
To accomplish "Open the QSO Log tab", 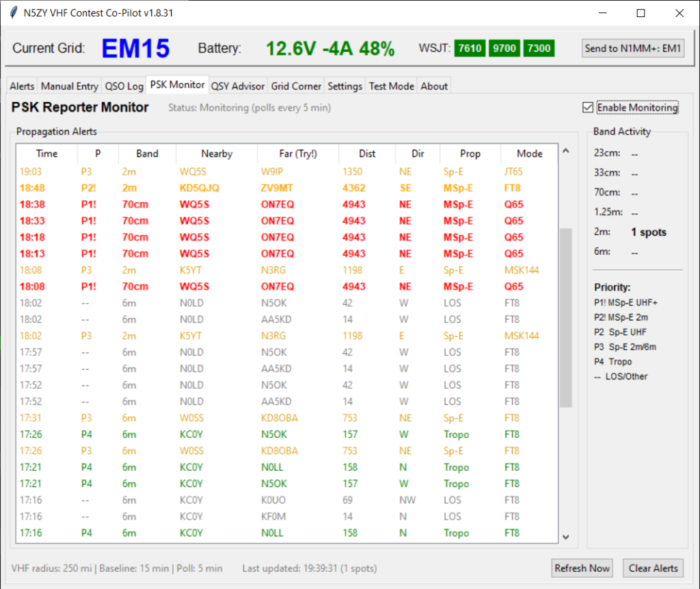I will pyautogui.click(x=124, y=86).
